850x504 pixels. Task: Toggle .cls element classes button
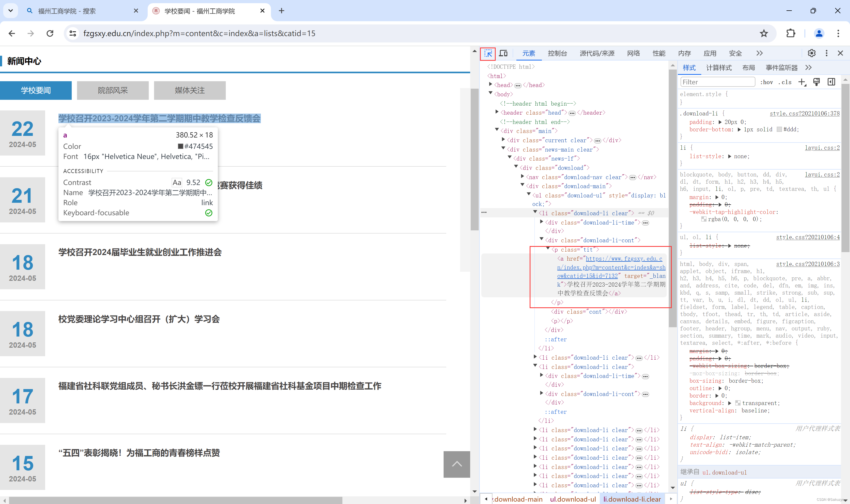point(785,82)
